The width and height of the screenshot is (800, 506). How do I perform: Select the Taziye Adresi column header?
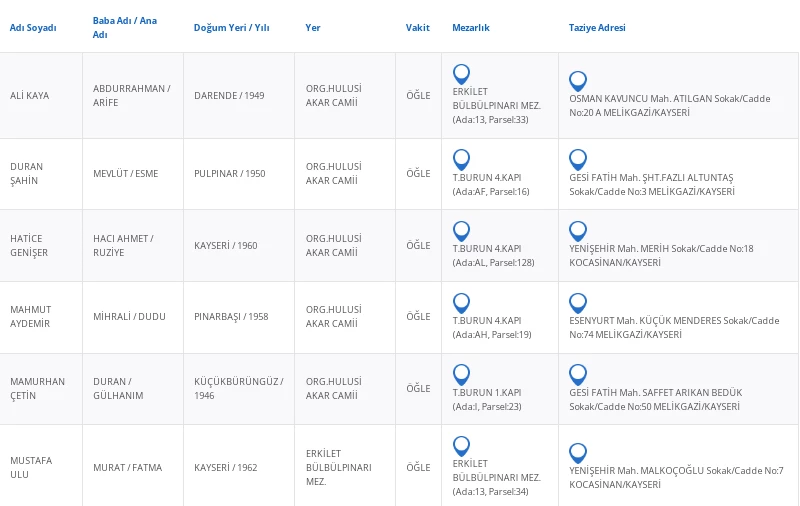click(597, 28)
